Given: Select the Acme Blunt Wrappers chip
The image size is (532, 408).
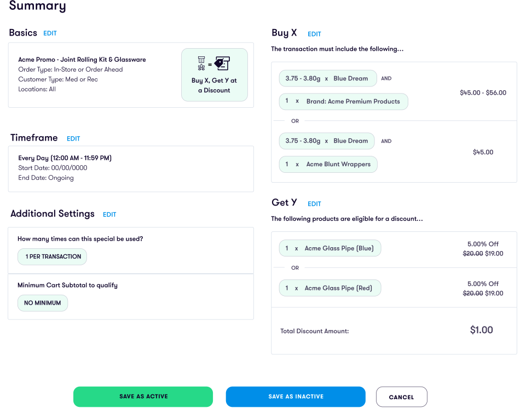Looking at the screenshot, I should pos(328,164).
